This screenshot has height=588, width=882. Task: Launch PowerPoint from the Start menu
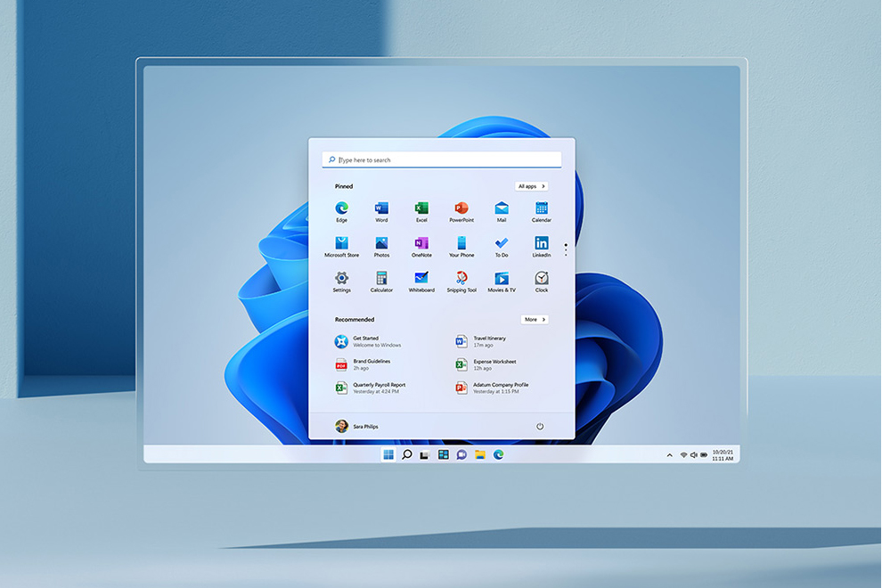(461, 211)
